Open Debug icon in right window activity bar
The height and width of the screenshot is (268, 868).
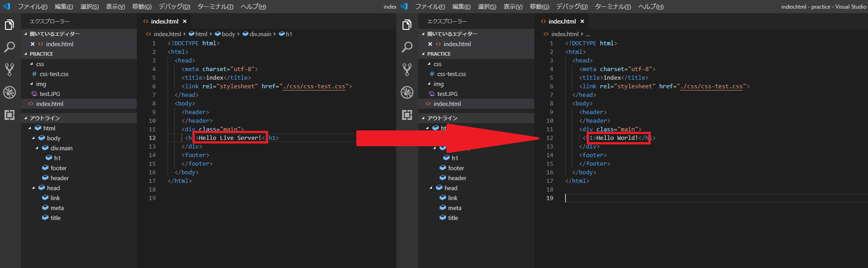(x=407, y=92)
